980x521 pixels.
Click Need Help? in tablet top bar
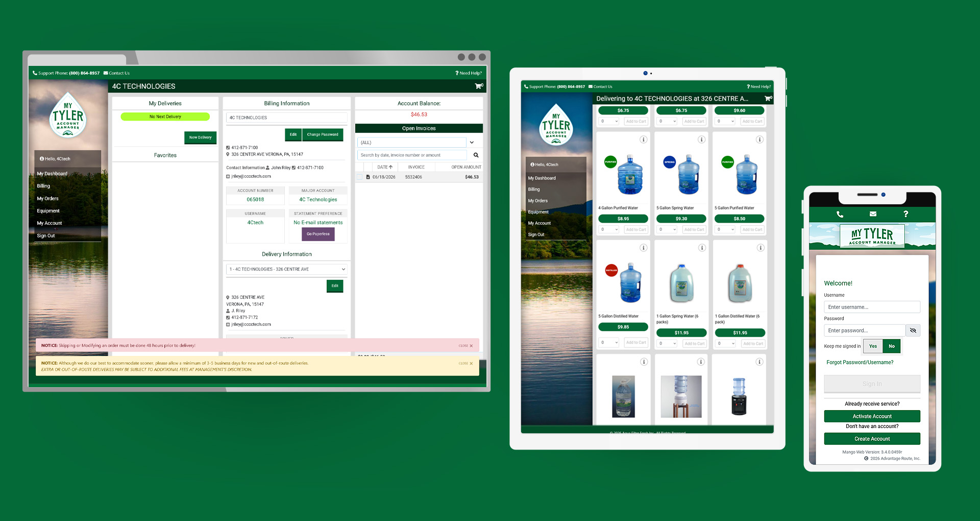(x=758, y=87)
